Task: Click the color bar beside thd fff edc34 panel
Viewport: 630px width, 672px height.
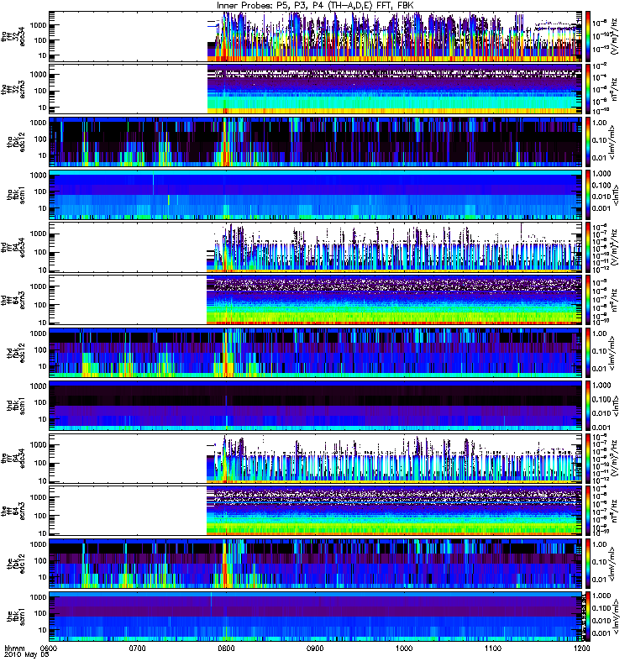Action: point(587,247)
